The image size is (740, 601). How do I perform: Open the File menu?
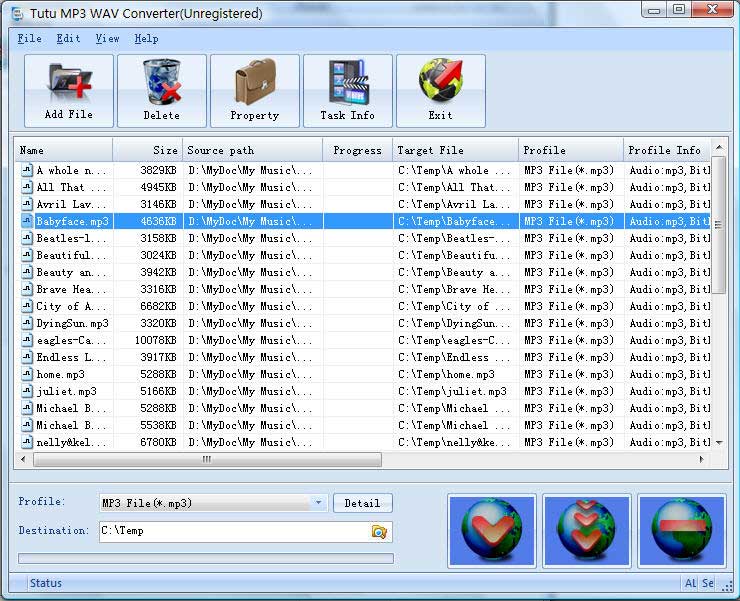29,39
